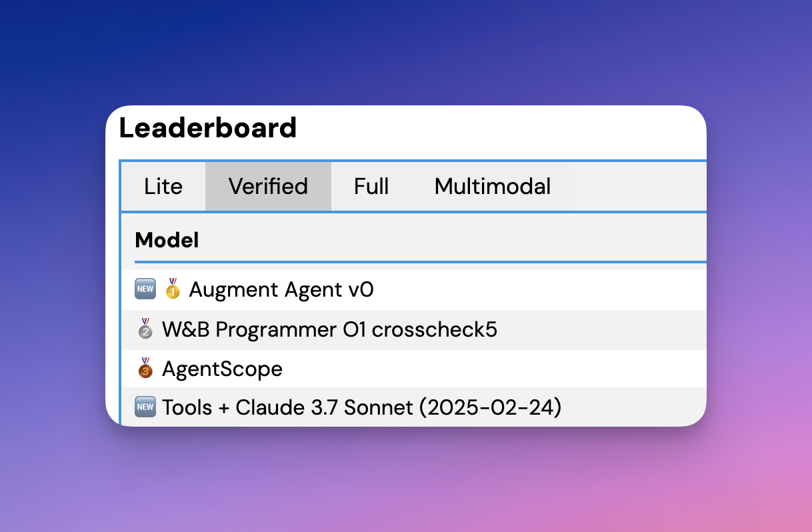Open the Full leaderboard tab
Image resolution: width=812 pixels, height=532 pixels.
click(x=371, y=187)
